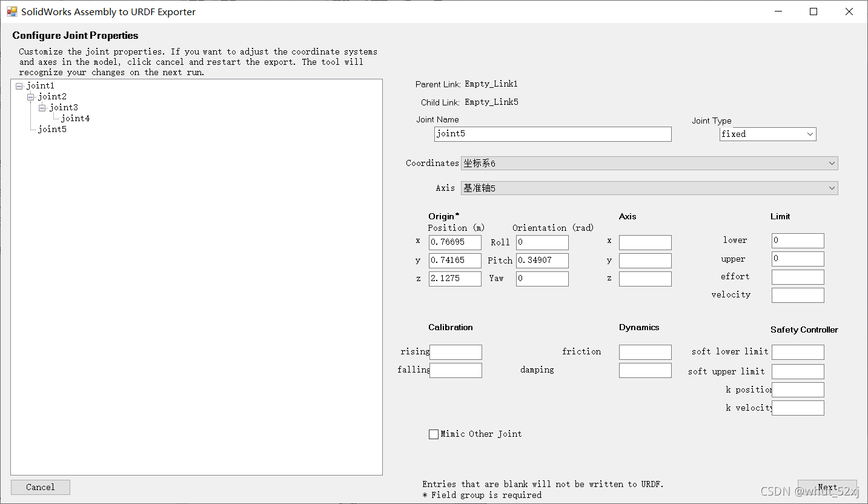Select joint5 in the joint tree
This screenshot has width=868, height=504.
[x=52, y=130]
